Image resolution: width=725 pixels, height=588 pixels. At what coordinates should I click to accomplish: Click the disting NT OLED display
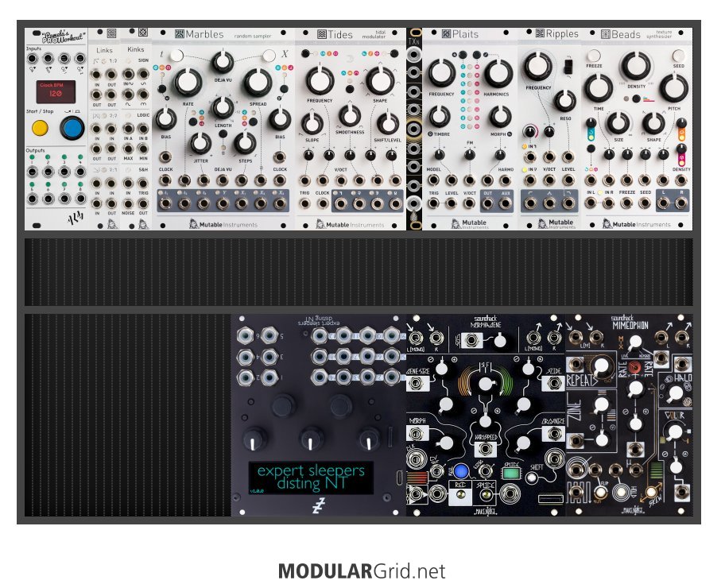(x=311, y=478)
